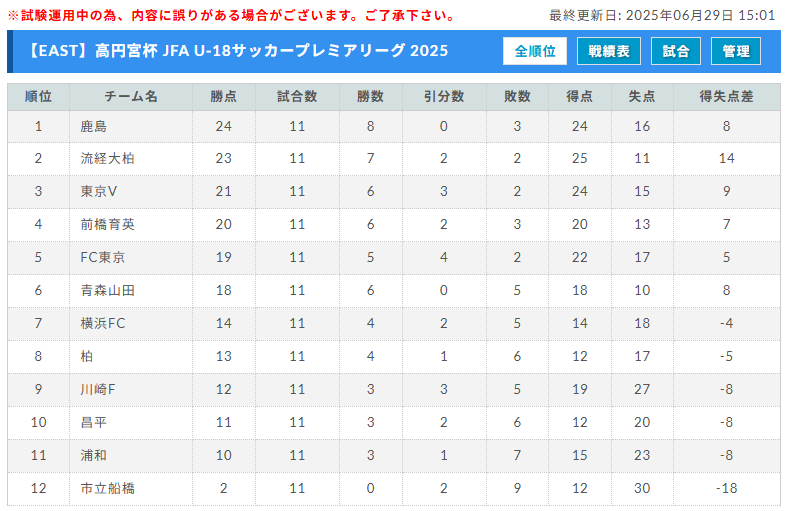Click the 引分数 column header
The height and width of the screenshot is (511, 787).
[444, 96]
